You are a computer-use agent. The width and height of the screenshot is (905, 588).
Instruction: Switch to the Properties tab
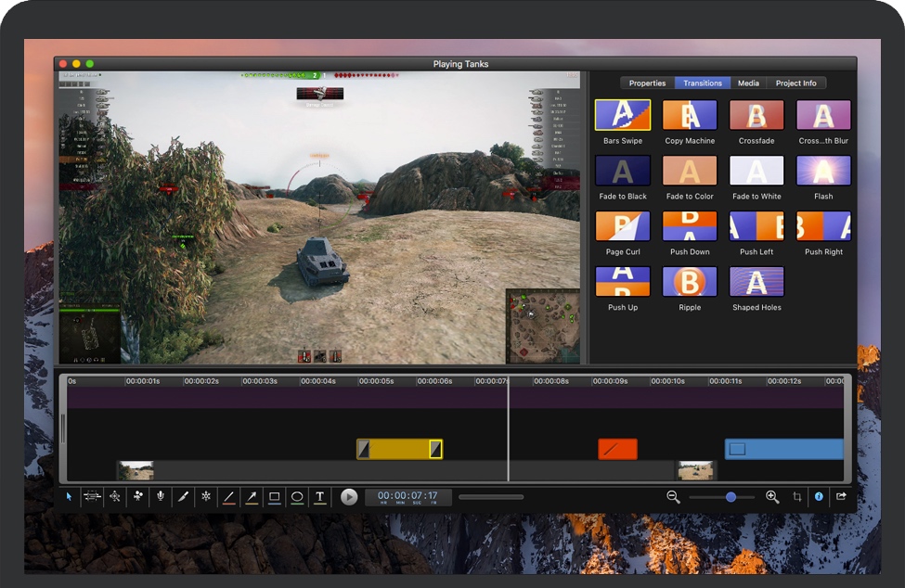[647, 83]
